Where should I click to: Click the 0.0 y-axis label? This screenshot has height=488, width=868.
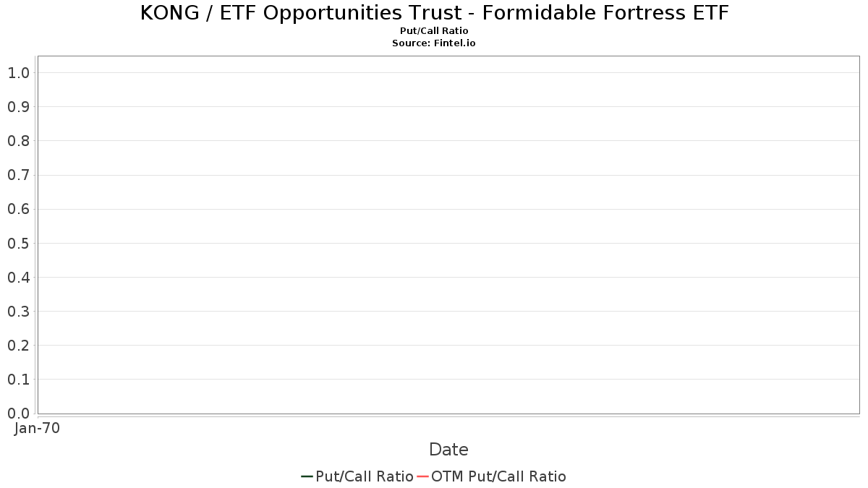(19, 414)
